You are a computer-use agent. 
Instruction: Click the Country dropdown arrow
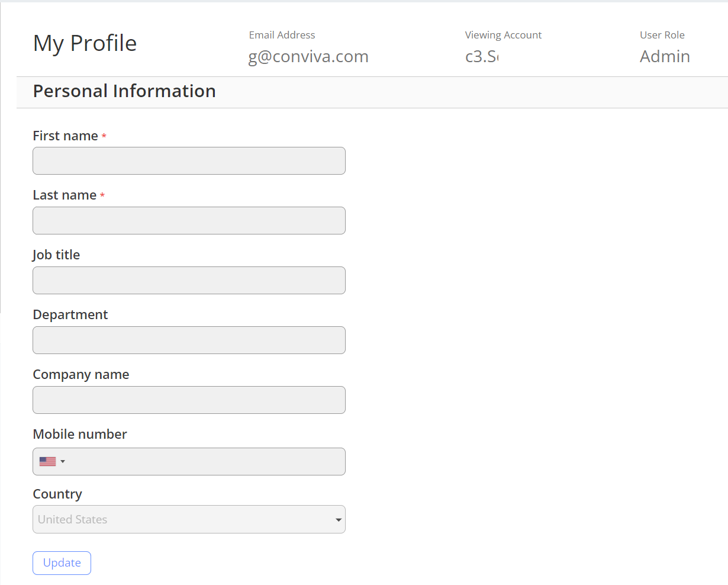(x=338, y=520)
